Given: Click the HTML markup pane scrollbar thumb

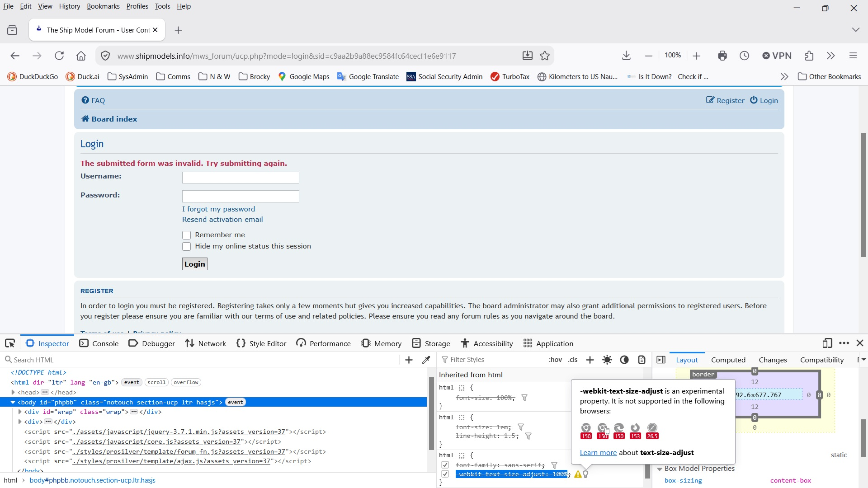Looking at the screenshot, I should 431,413.
